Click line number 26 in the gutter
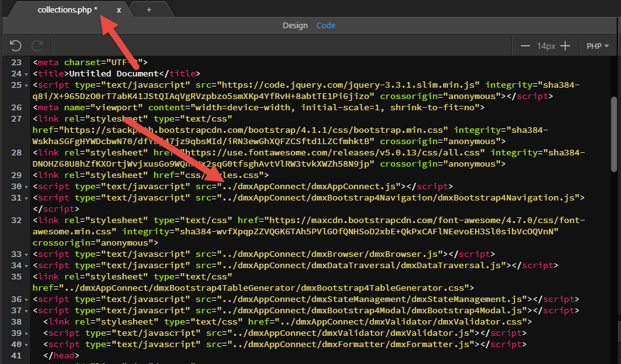This screenshot has width=621, height=364. (16, 107)
